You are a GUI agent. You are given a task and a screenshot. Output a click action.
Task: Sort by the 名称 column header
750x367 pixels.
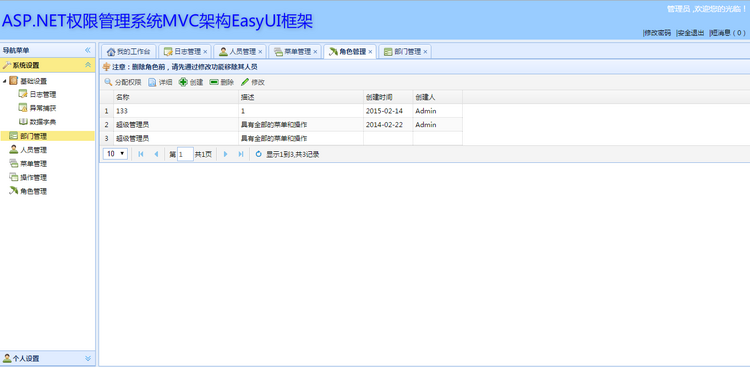(176, 97)
